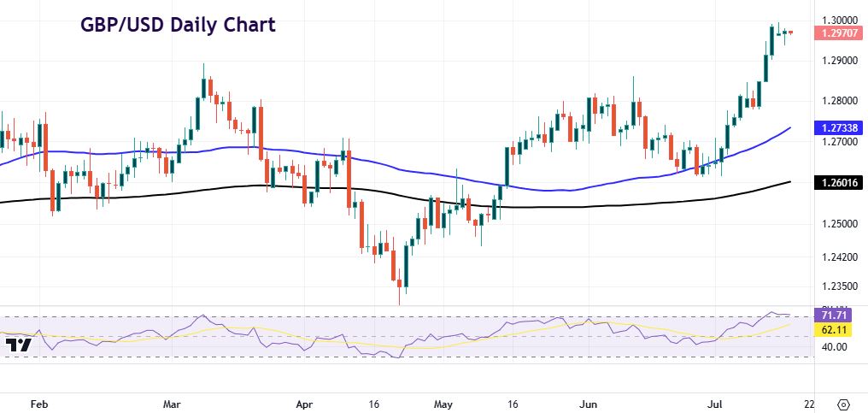Select the current price label 1.29707
This screenshot has width=868, height=413.
click(x=840, y=33)
